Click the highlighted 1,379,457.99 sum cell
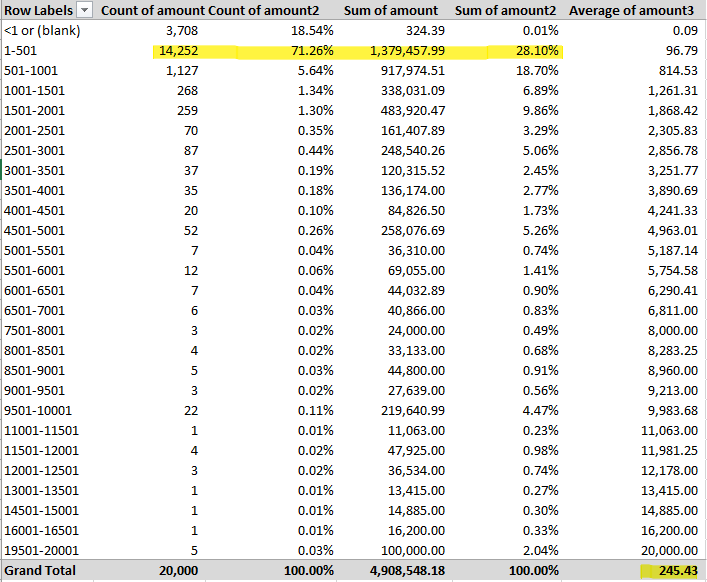This screenshot has height=582, width=707. [407, 50]
